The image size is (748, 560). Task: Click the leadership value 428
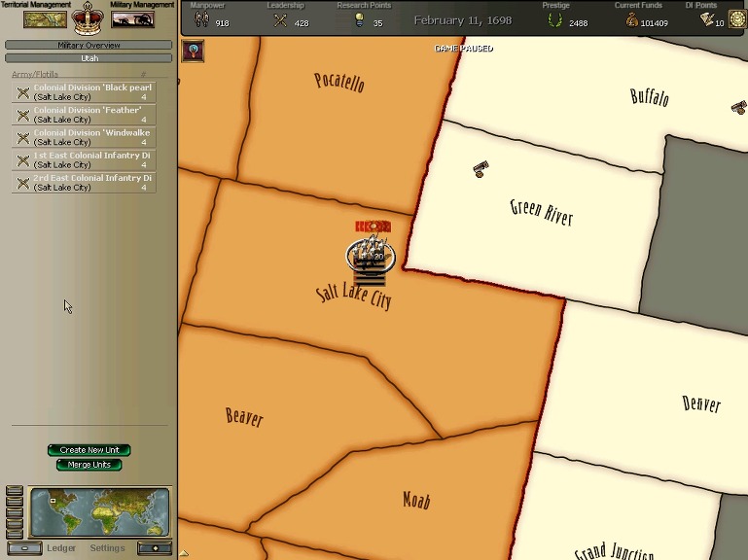(x=302, y=23)
